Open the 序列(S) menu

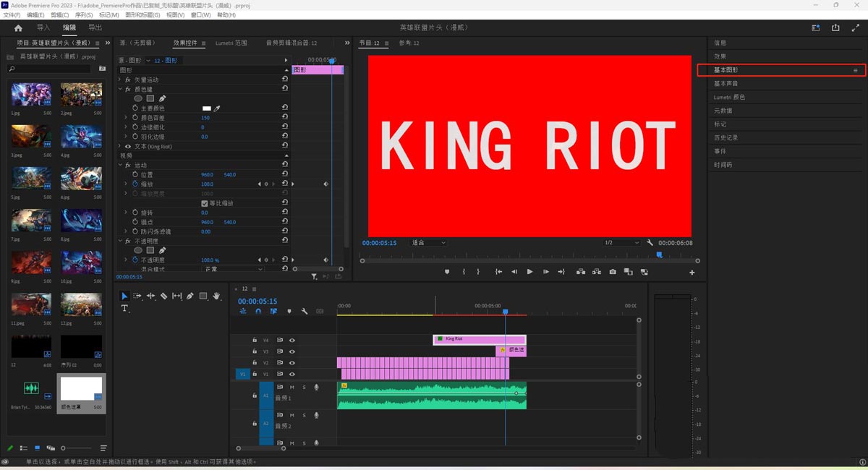83,14
